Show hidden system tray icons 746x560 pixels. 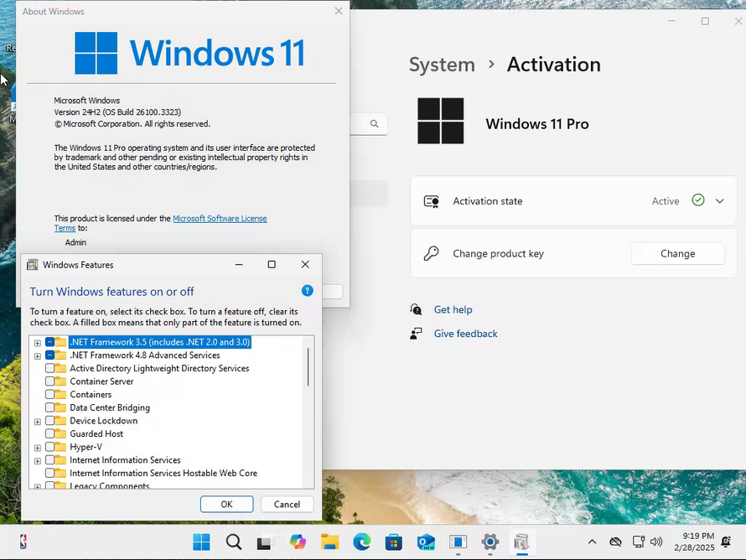[592, 542]
